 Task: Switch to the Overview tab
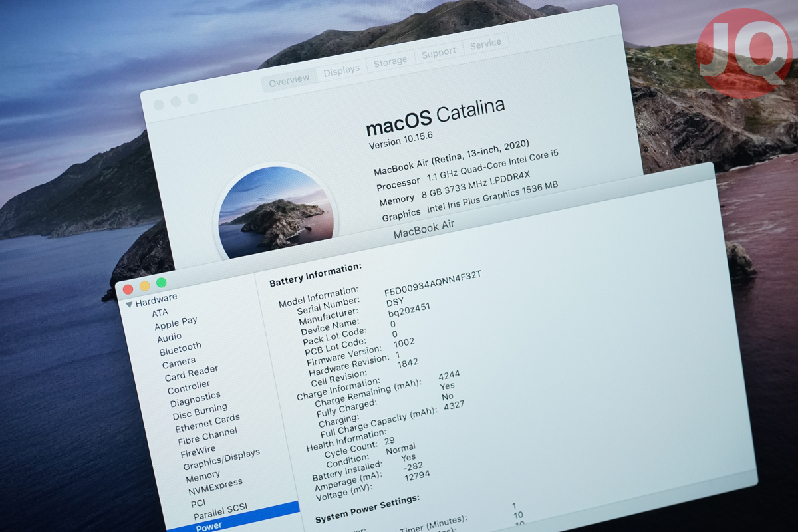click(x=289, y=79)
